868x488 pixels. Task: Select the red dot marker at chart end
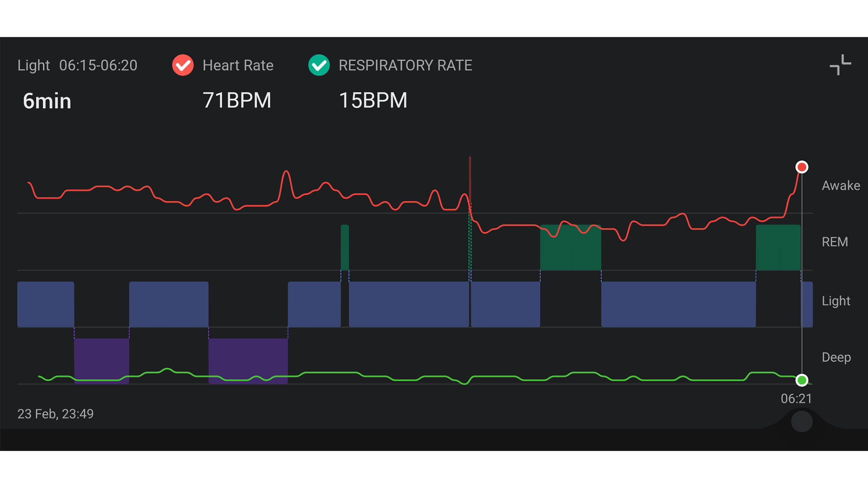click(801, 167)
